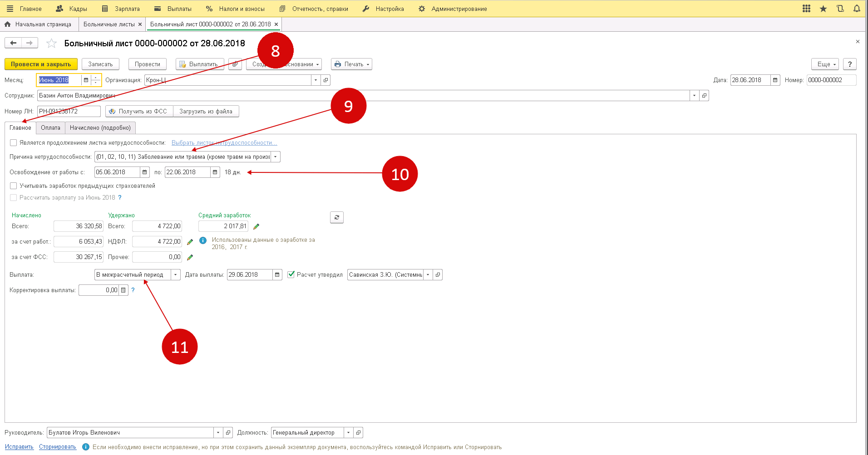Click back navigation arrow

click(13, 43)
